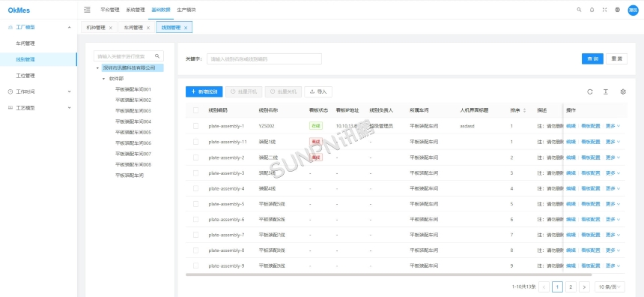Check the row plate-assembly-1

pyautogui.click(x=196, y=126)
